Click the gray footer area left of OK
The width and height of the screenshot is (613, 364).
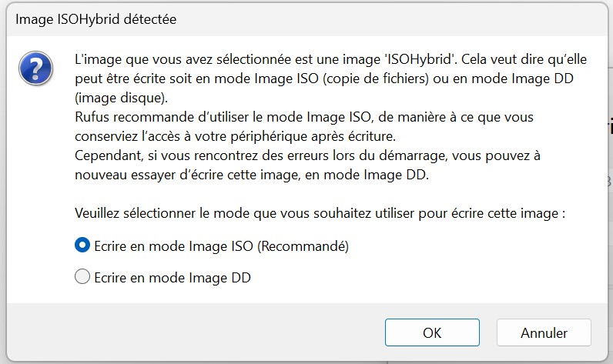pyautogui.click(x=196, y=332)
